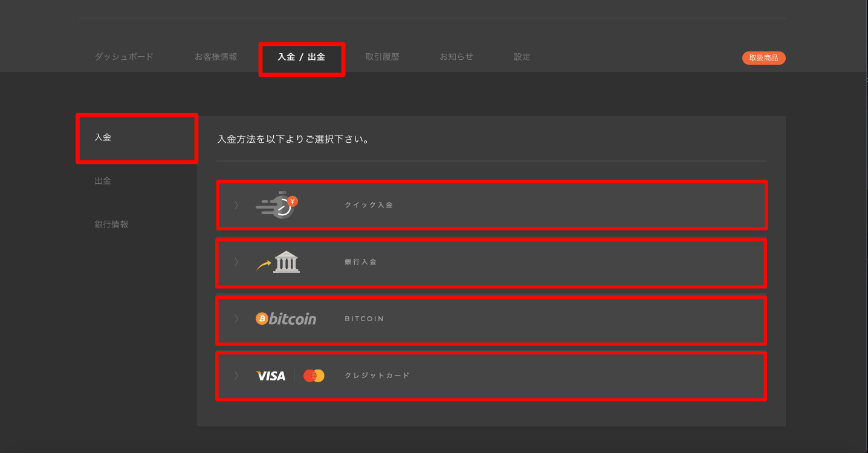
Task: Choose the クレジットカード label
Action: (377, 376)
